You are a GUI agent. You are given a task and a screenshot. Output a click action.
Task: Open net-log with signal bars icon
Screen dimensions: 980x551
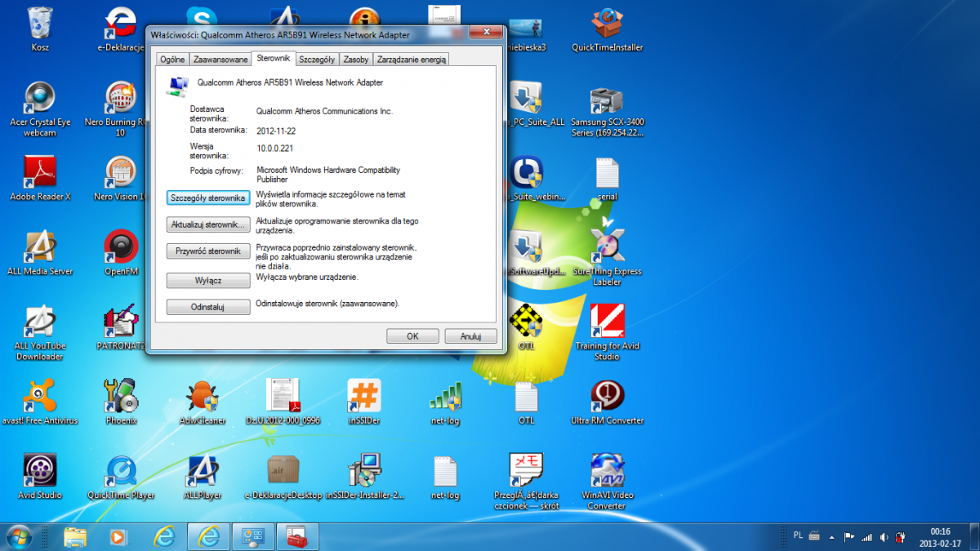(x=445, y=401)
